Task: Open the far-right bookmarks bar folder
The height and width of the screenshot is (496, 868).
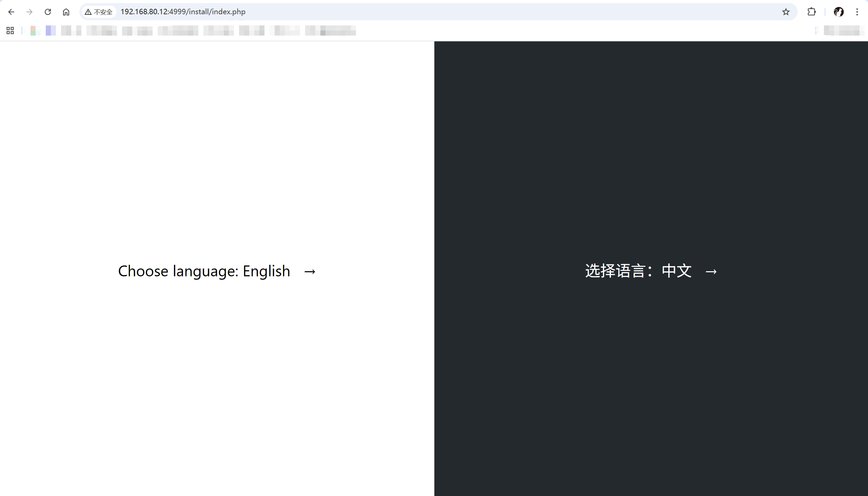Action: coord(844,31)
